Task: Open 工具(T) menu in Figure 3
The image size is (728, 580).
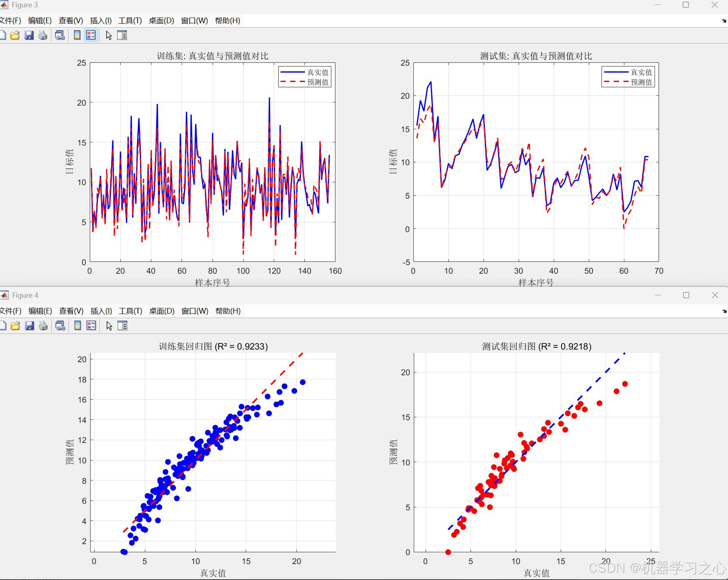Action: click(x=130, y=21)
